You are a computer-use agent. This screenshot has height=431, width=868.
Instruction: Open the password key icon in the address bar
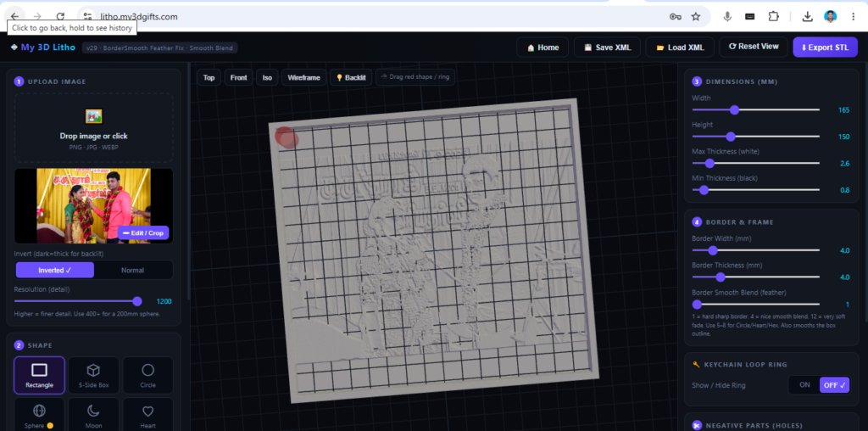click(x=676, y=17)
